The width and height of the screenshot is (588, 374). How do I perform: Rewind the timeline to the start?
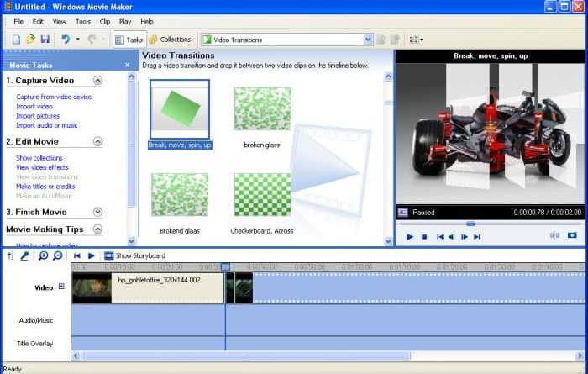tap(77, 255)
